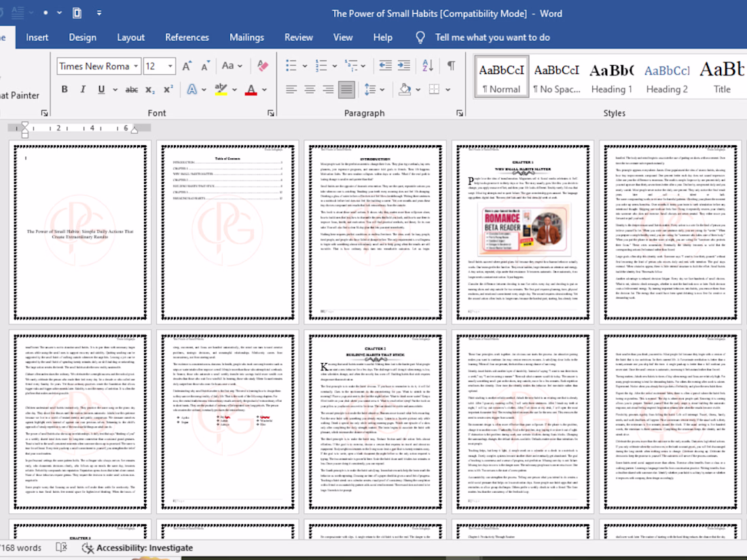Apply Multilevel List formatting
747x560 pixels.
(351, 66)
